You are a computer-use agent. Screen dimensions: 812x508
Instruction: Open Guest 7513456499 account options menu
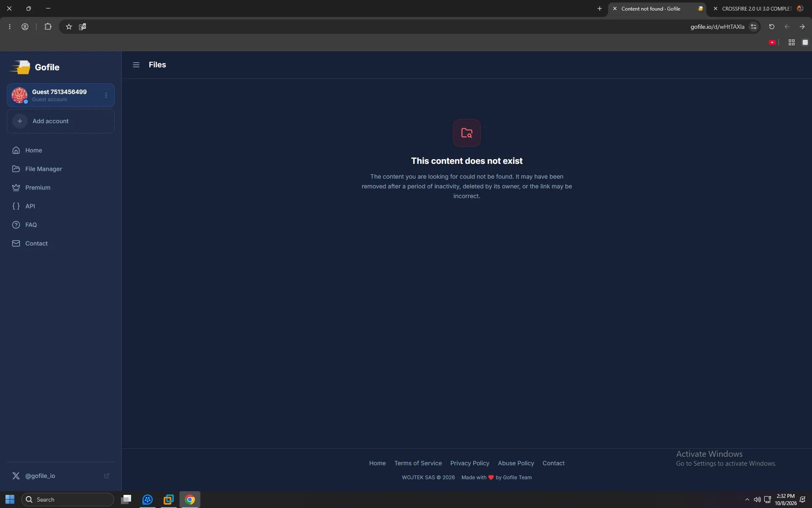point(106,95)
